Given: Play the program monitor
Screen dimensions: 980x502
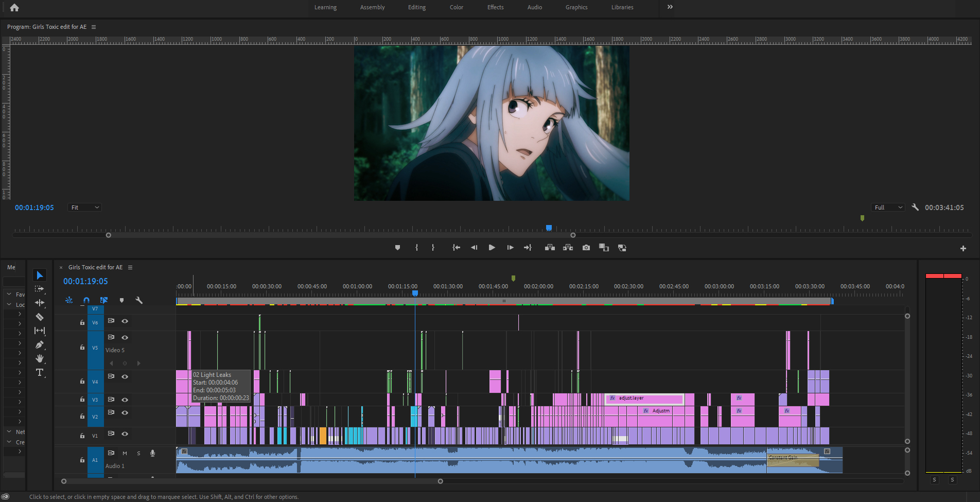Looking at the screenshot, I should [492, 248].
